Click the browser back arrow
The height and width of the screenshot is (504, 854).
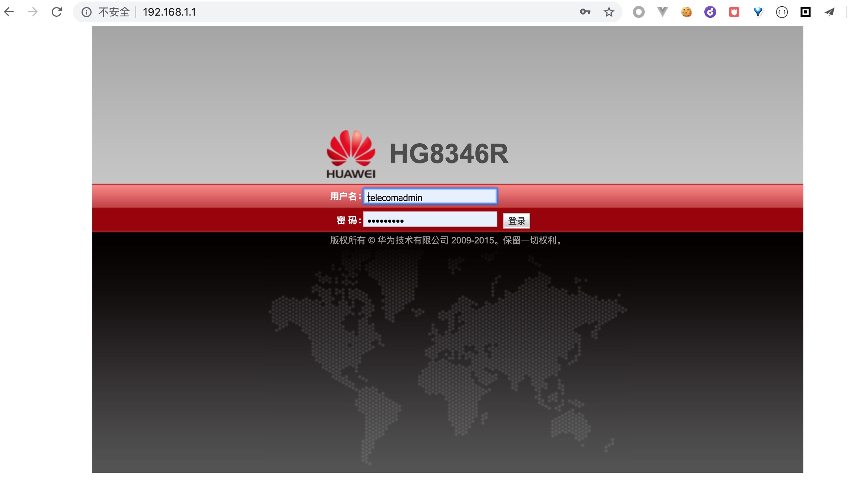pyautogui.click(x=9, y=12)
